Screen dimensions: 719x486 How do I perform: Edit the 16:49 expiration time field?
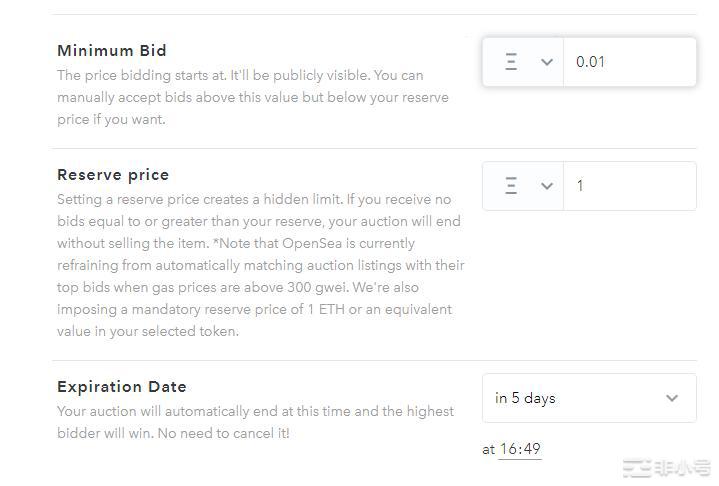click(520, 449)
